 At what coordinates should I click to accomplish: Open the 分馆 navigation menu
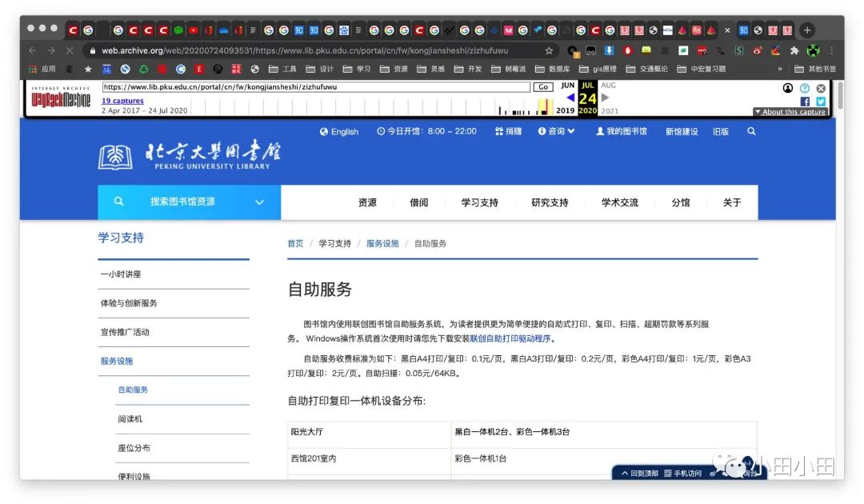click(681, 202)
